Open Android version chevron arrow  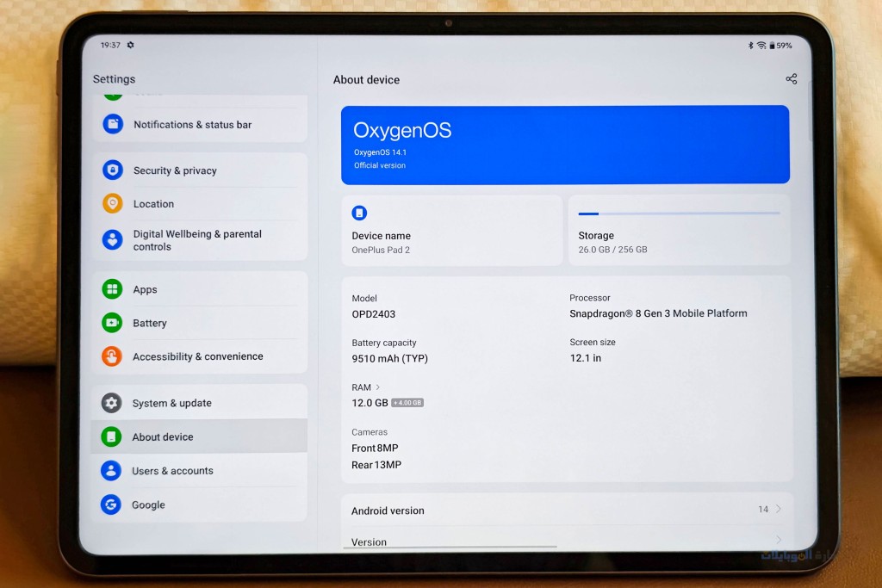[779, 509]
